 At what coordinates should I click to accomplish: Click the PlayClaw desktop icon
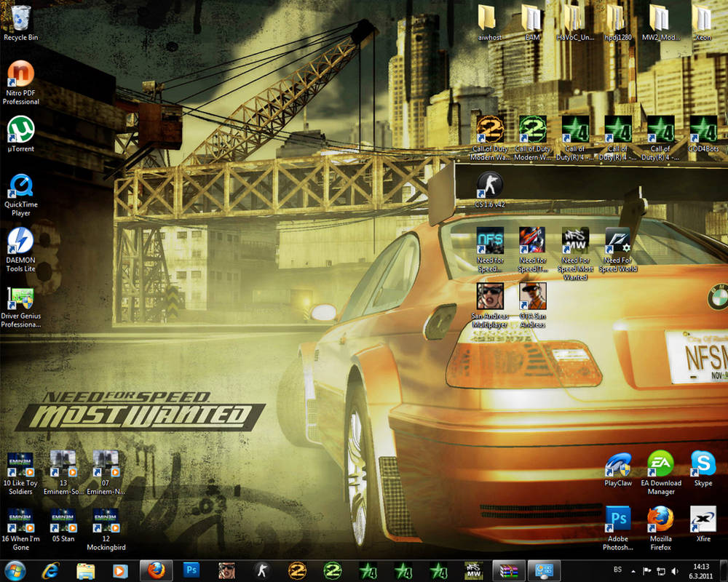pyautogui.click(x=618, y=463)
